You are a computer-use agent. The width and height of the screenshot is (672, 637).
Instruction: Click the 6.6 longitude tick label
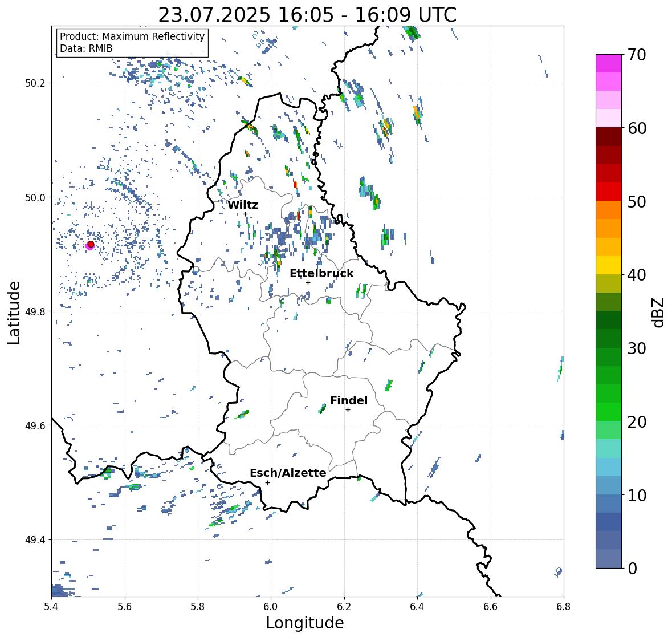click(x=491, y=607)
